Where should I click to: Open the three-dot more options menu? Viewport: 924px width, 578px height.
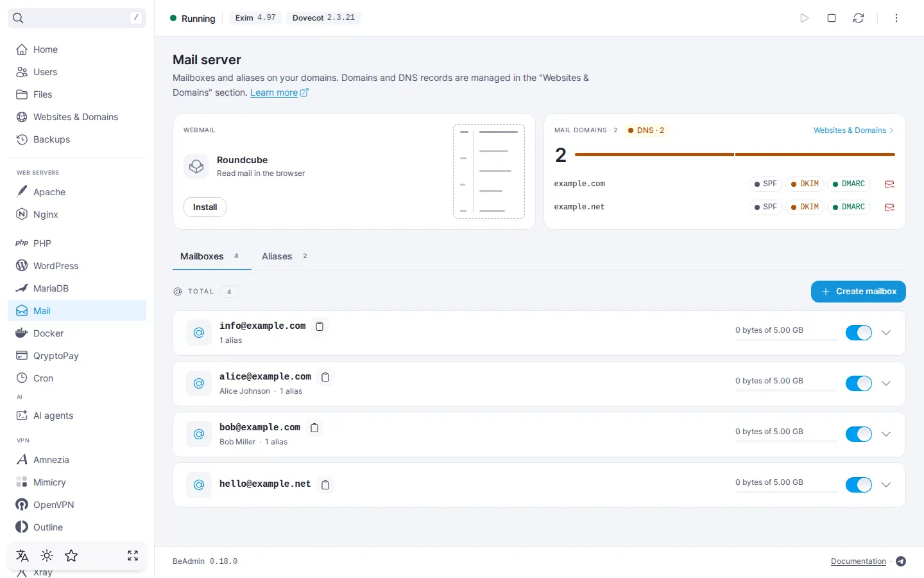(896, 18)
